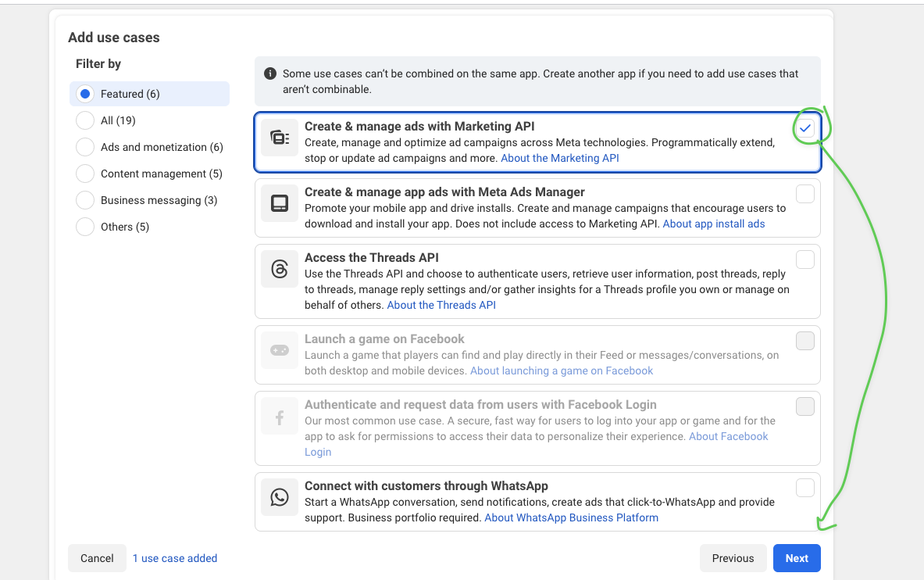This screenshot has width=924, height=580.
Task: Open the About WhatsApp Business Platform link
Action: (571, 517)
